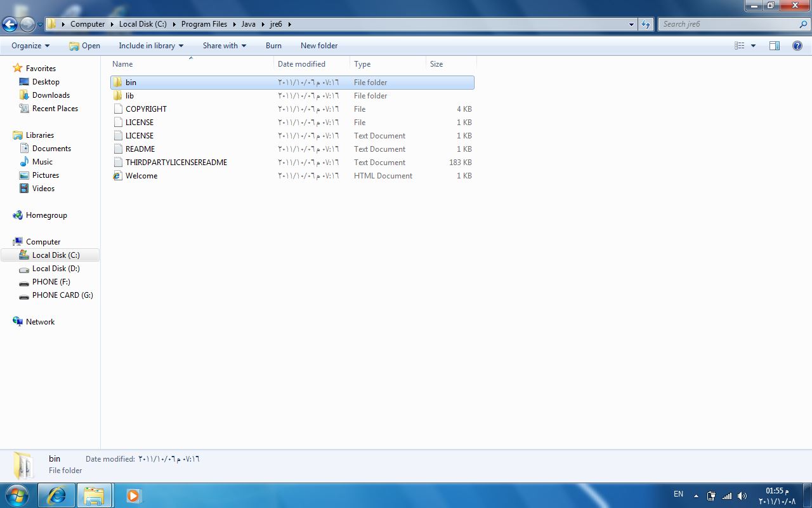The width and height of the screenshot is (812, 508).
Task: Open Internet Explorer from the taskbar
Action: tap(56, 495)
